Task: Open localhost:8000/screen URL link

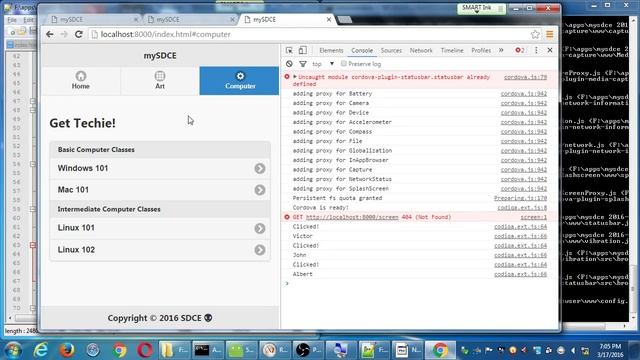Action: pyautogui.click(x=352, y=217)
